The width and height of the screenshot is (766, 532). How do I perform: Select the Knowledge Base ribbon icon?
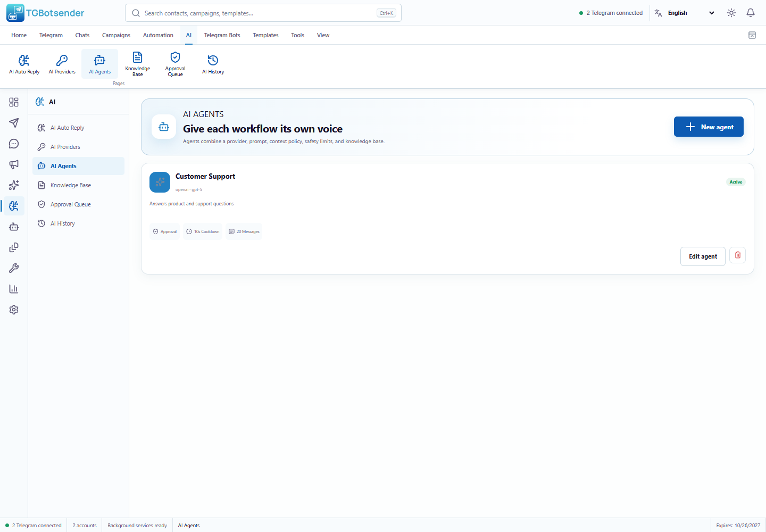click(x=138, y=64)
